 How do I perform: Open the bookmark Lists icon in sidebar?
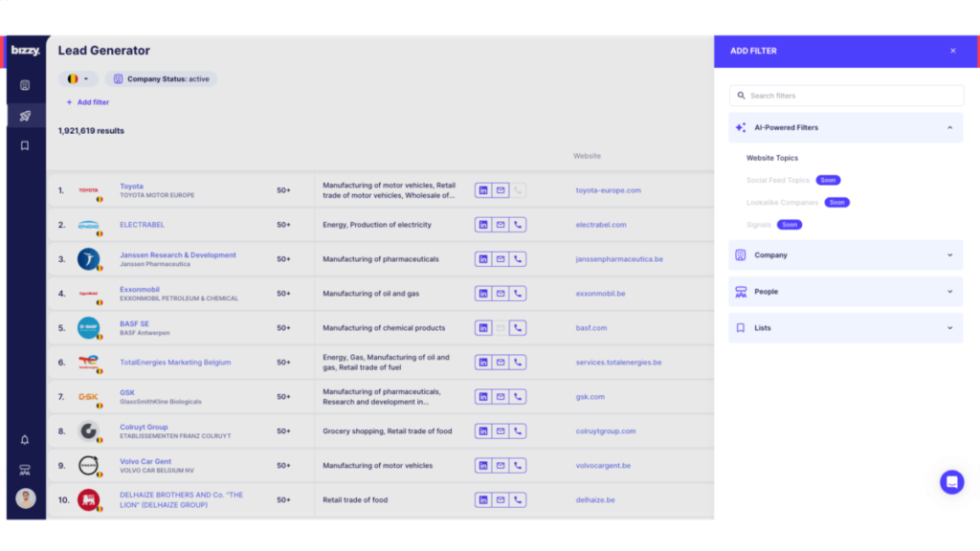tap(24, 145)
